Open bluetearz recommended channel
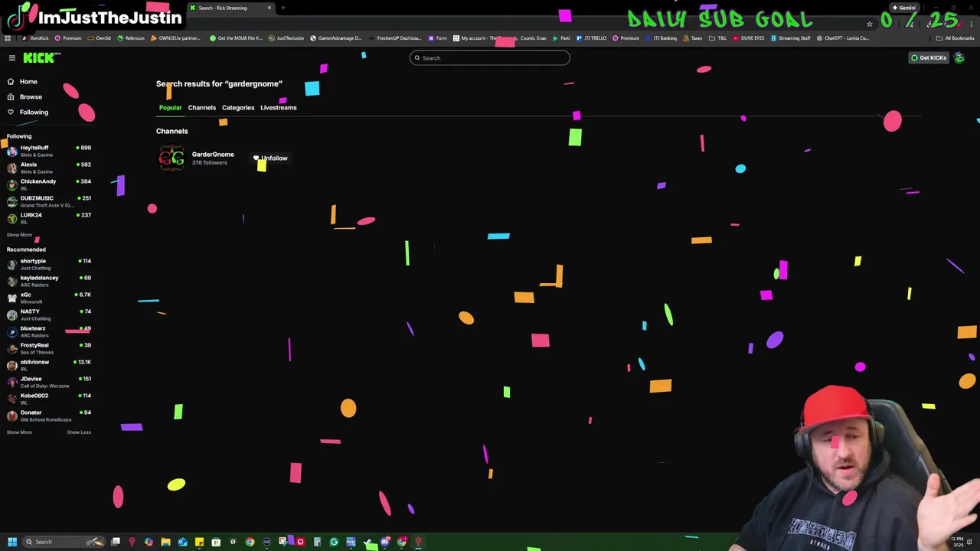Screen dimensions: 980x551 [x=47, y=331]
